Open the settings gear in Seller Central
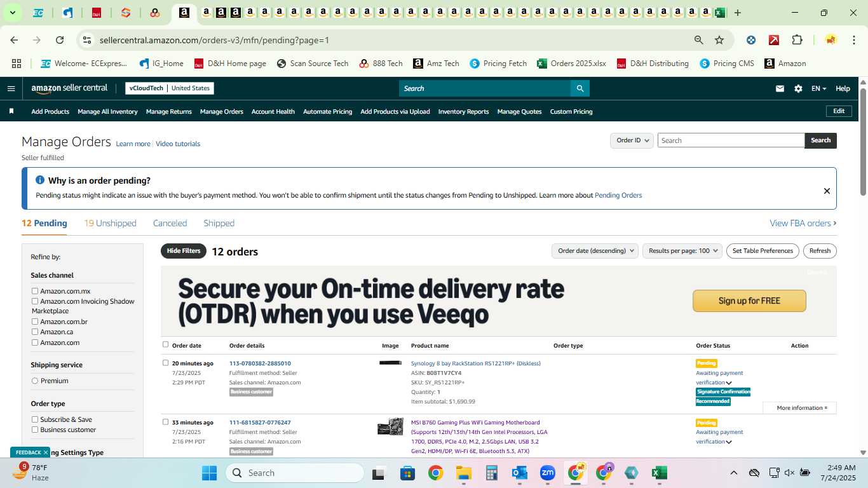The height and width of the screenshot is (488, 868). [798, 89]
